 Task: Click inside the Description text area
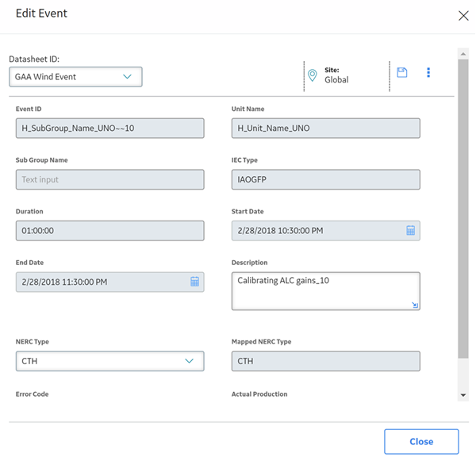click(x=326, y=291)
